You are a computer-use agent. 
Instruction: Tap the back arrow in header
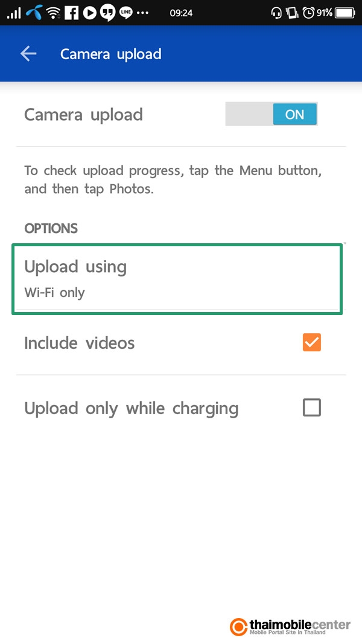coord(28,54)
